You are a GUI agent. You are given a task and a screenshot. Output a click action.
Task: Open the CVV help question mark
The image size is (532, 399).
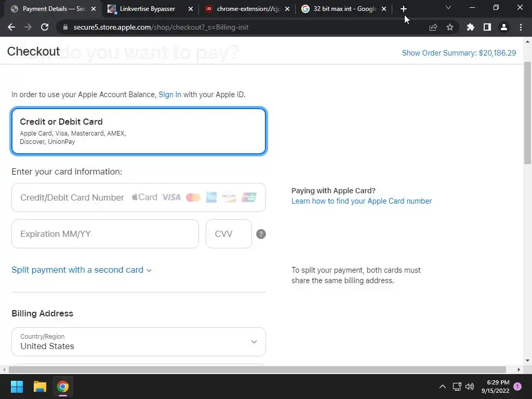[x=261, y=234]
